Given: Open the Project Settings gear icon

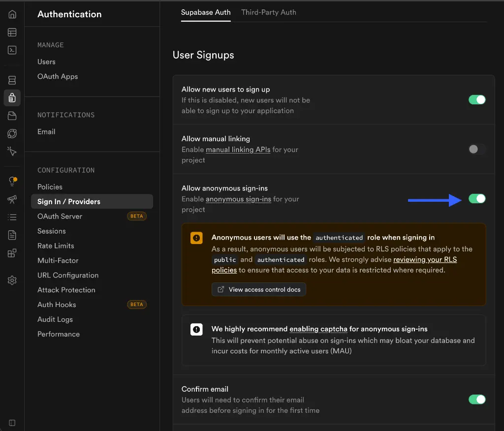Looking at the screenshot, I should [12, 280].
